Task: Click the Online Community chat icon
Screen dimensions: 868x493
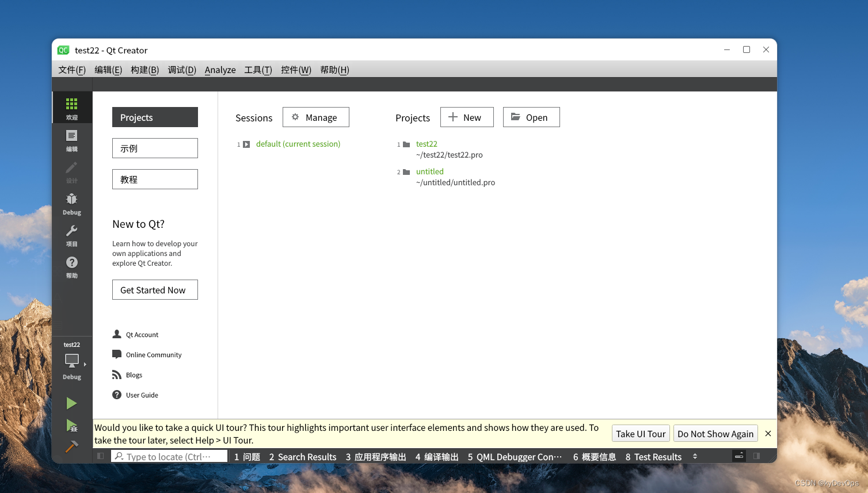Action: coord(117,354)
